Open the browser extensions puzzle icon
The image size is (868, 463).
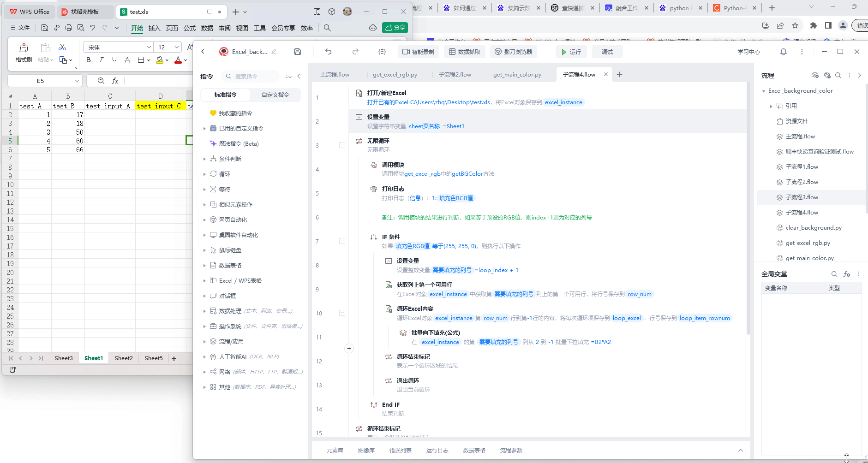[814, 25]
